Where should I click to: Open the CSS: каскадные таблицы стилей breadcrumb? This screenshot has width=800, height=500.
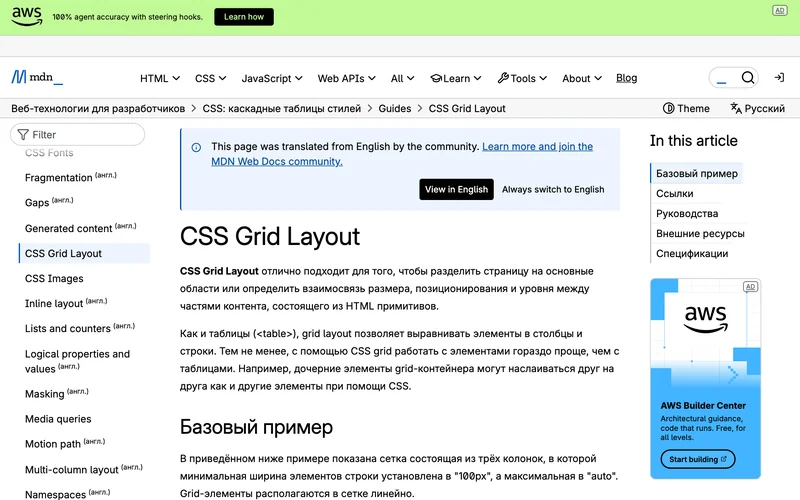(x=282, y=108)
